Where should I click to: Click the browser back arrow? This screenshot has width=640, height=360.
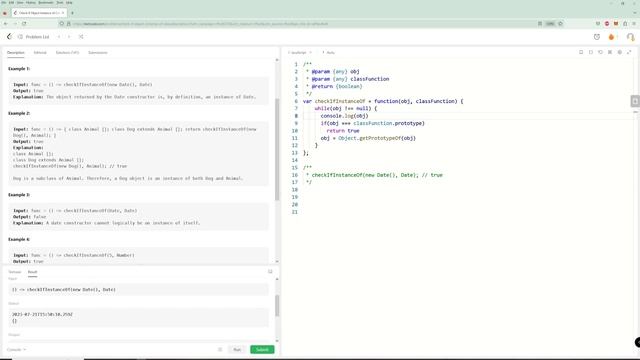click(x=5, y=24)
